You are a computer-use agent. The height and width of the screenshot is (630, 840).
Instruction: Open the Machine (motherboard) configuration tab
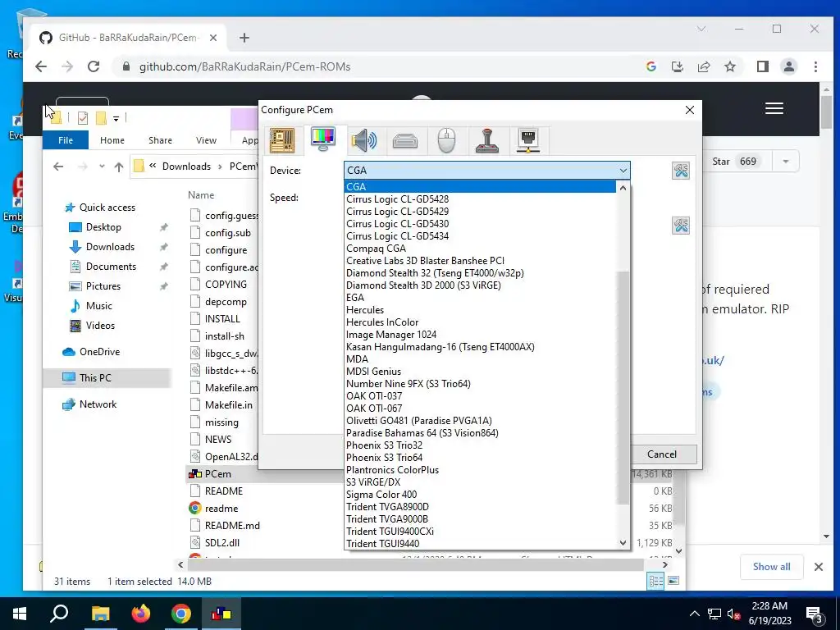coord(282,140)
